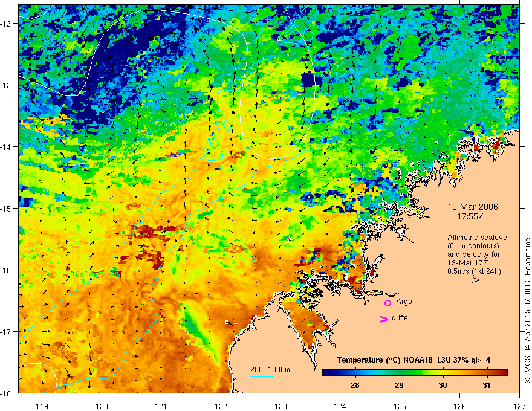Click the '28' color bar tick label
The height and width of the screenshot is (411, 532).
click(355, 385)
